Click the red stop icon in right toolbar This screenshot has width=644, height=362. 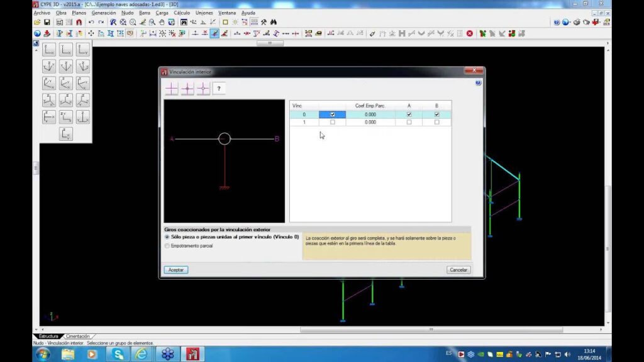469,33
